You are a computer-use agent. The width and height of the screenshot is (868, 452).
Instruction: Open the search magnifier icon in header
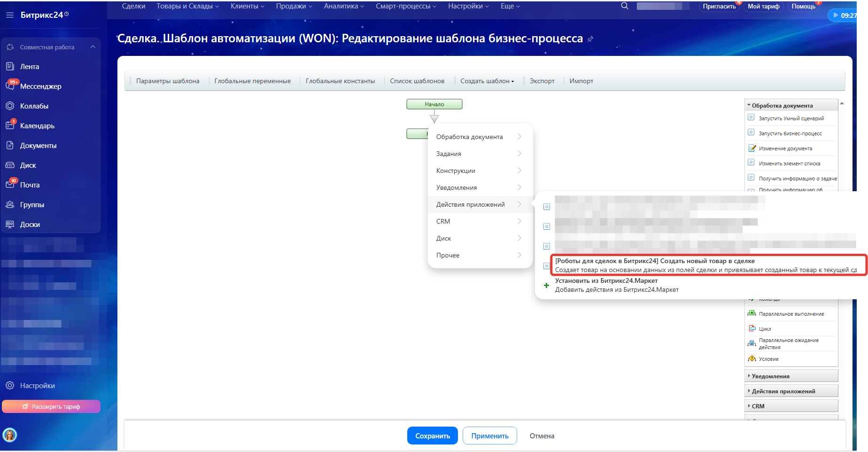coord(624,6)
